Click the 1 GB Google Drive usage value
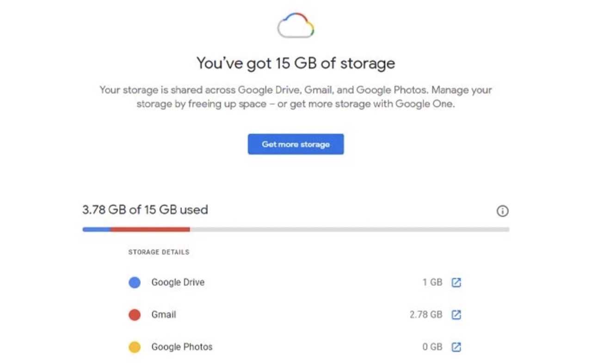The image size is (592, 364). point(432,282)
